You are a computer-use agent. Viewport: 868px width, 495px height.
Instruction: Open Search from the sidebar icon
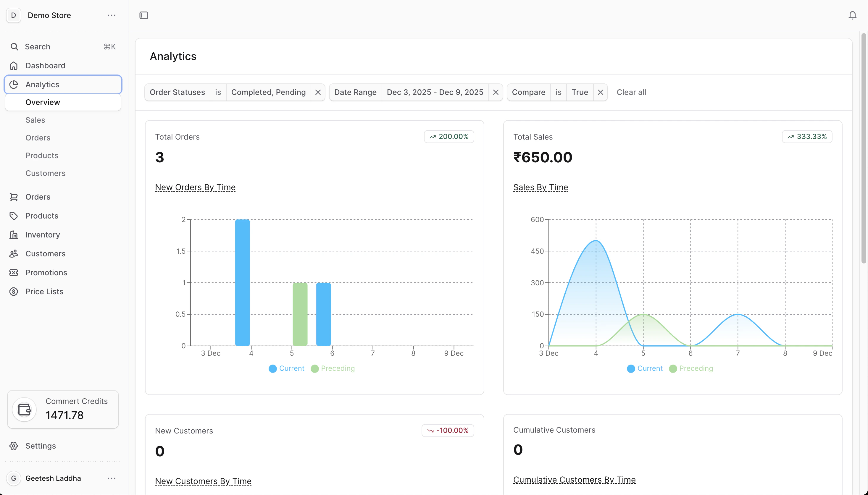[x=14, y=47]
